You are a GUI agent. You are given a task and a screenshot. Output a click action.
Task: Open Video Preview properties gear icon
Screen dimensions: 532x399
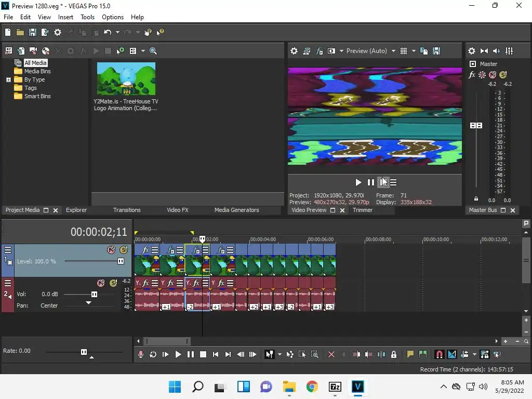[294, 51]
